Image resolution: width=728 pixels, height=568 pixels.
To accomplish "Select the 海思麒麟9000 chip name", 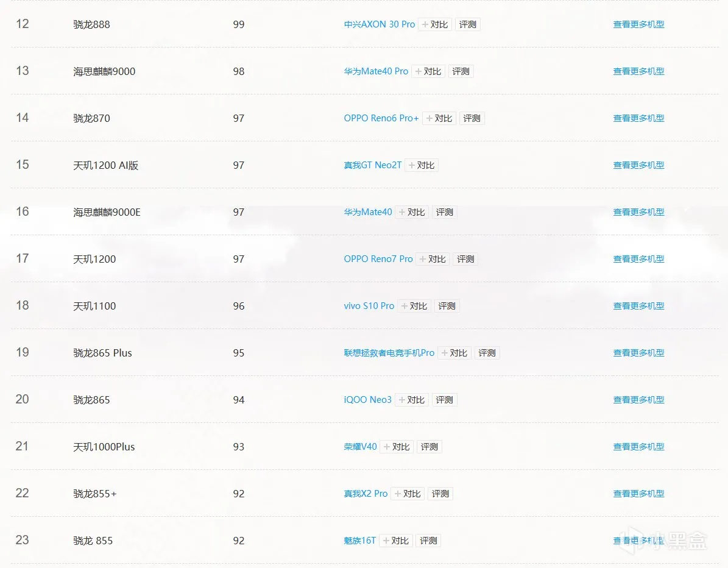I will pyautogui.click(x=104, y=71).
